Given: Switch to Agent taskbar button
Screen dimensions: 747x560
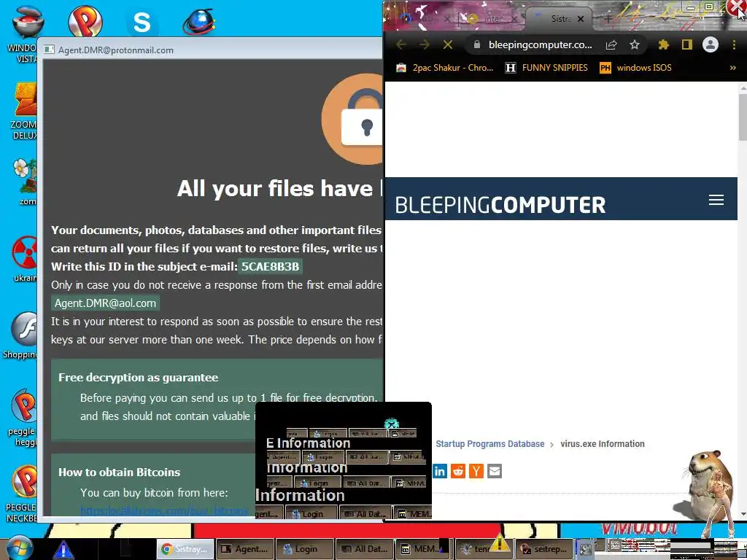Looking at the screenshot, I should pos(245,549).
